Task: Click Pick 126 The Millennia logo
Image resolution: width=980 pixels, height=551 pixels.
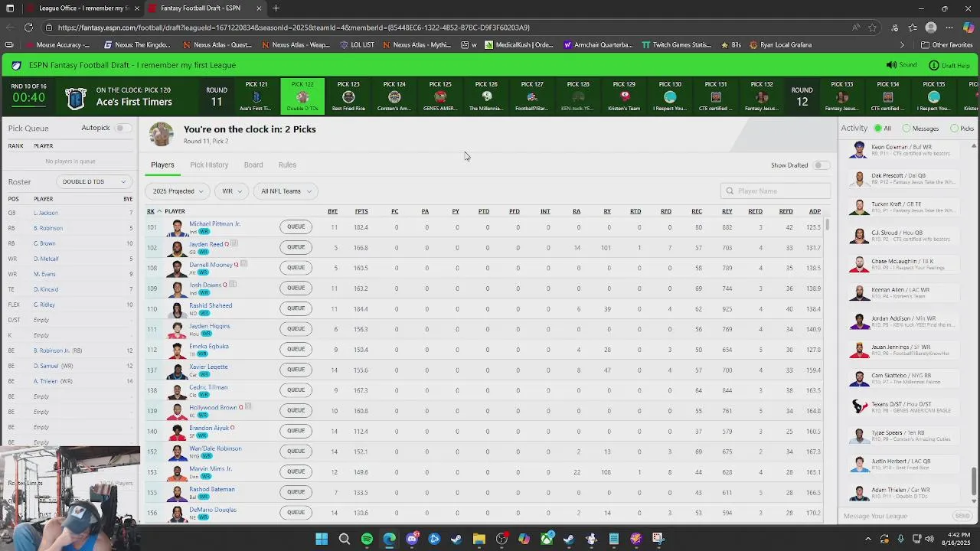Action: coord(486,97)
